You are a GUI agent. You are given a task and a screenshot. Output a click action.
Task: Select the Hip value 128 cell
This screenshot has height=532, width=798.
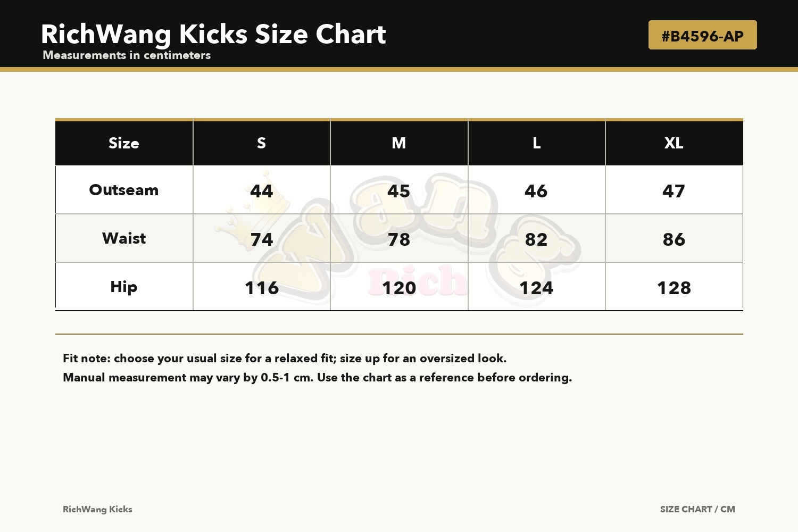[x=674, y=287]
